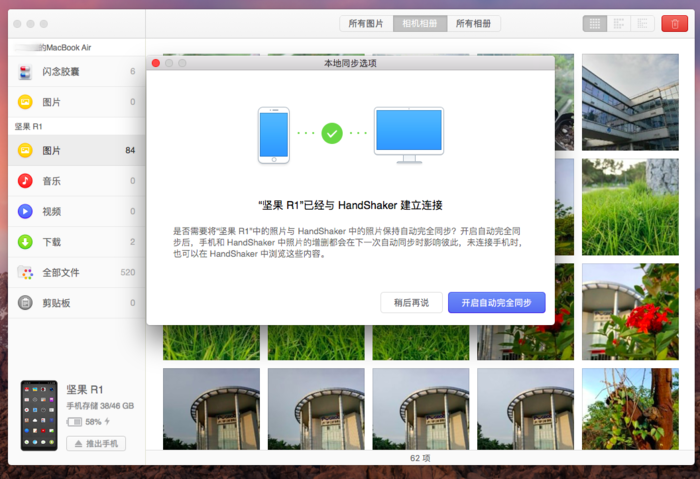The height and width of the screenshot is (479, 700).
Task: Open fourth domed pavilion photo in bottom row
Action: [525, 409]
